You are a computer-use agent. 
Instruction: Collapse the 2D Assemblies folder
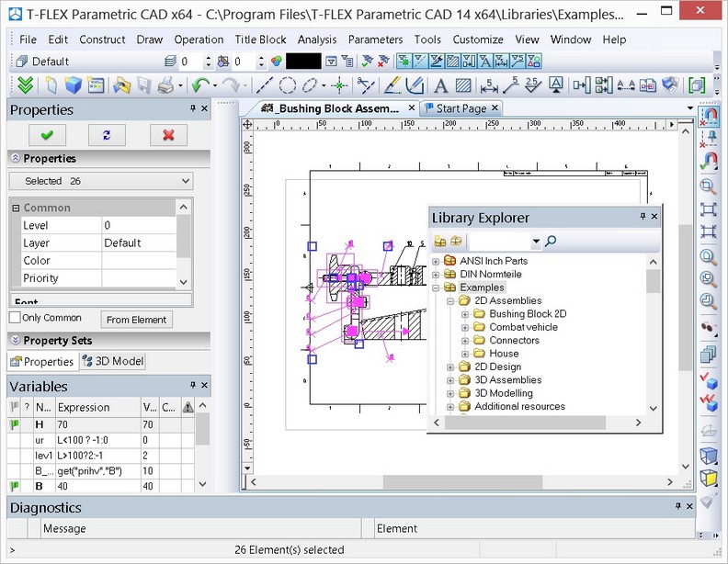coord(449,301)
